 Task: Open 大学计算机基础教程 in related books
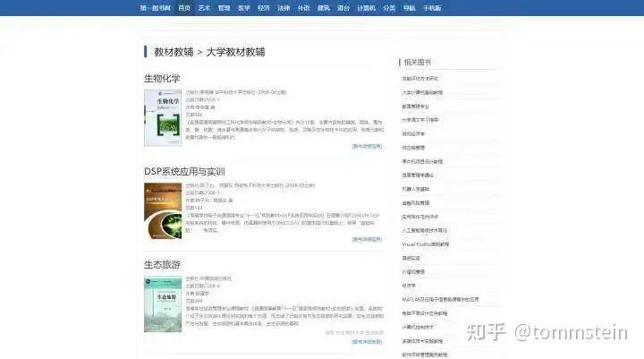coord(422,92)
